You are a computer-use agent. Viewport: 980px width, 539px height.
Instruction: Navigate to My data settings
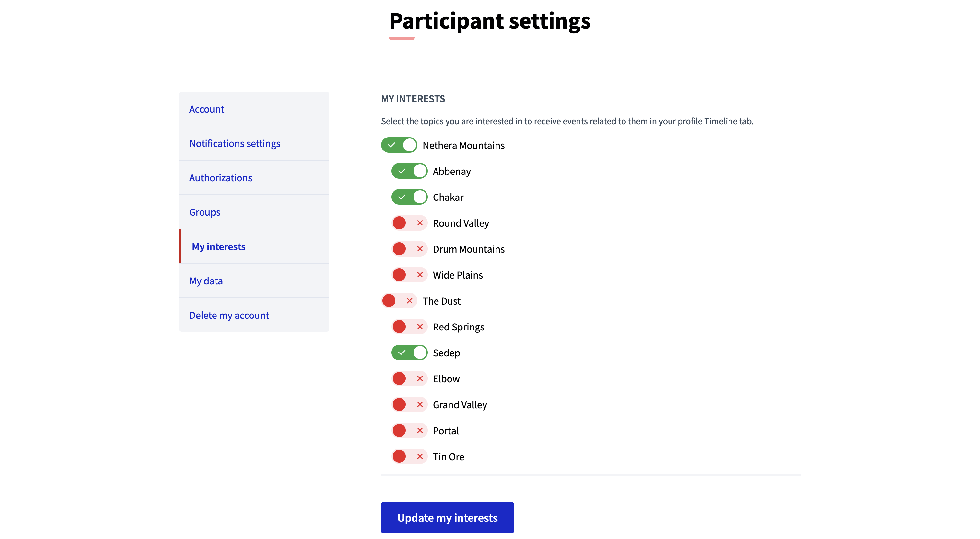pyautogui.click(x=205, y=280)
